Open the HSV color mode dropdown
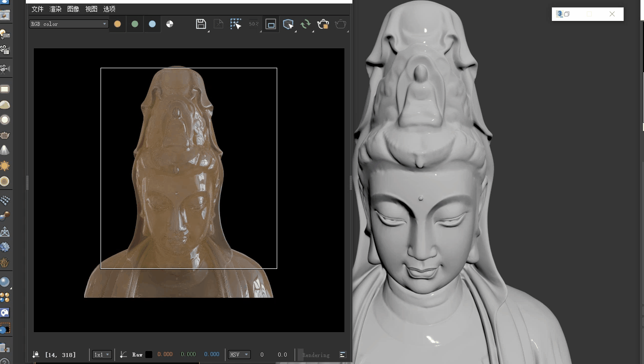Screen dimensions: 644x364 click(239, 355)
